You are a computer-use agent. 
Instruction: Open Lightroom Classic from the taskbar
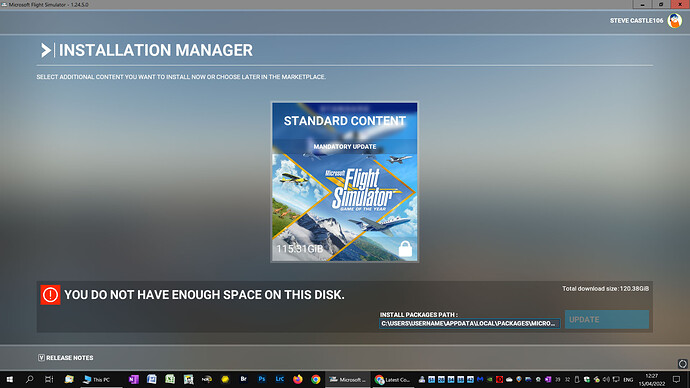(279, 379)
